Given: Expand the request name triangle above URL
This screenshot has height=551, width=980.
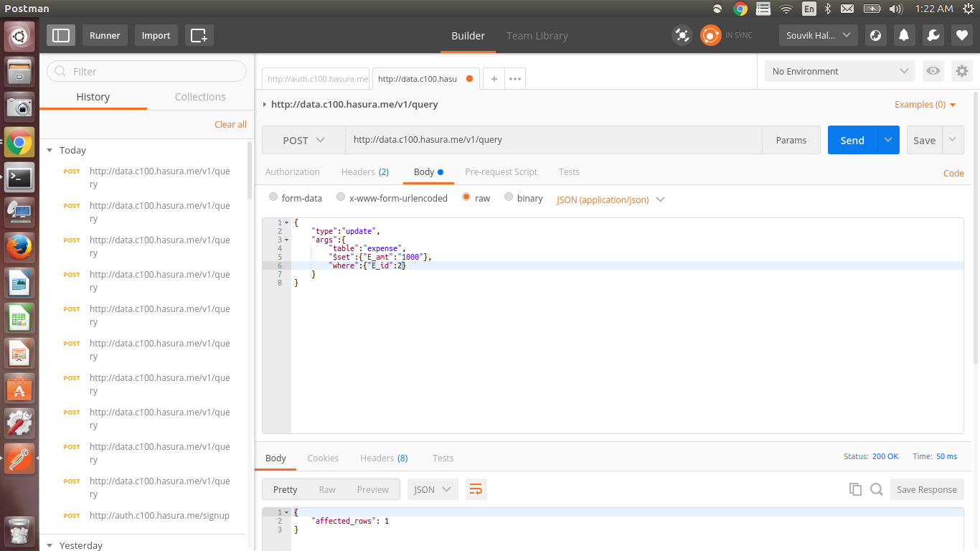Looking at the screenshot, I should point(265,105).
